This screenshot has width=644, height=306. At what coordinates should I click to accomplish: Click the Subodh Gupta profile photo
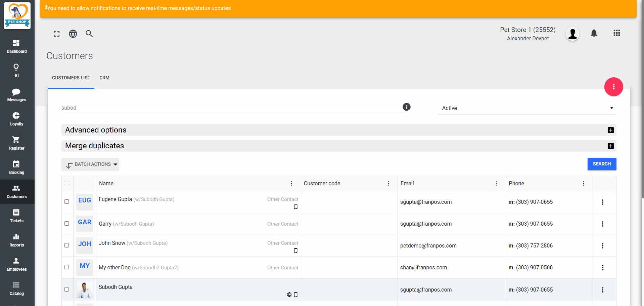click(85, 290)
